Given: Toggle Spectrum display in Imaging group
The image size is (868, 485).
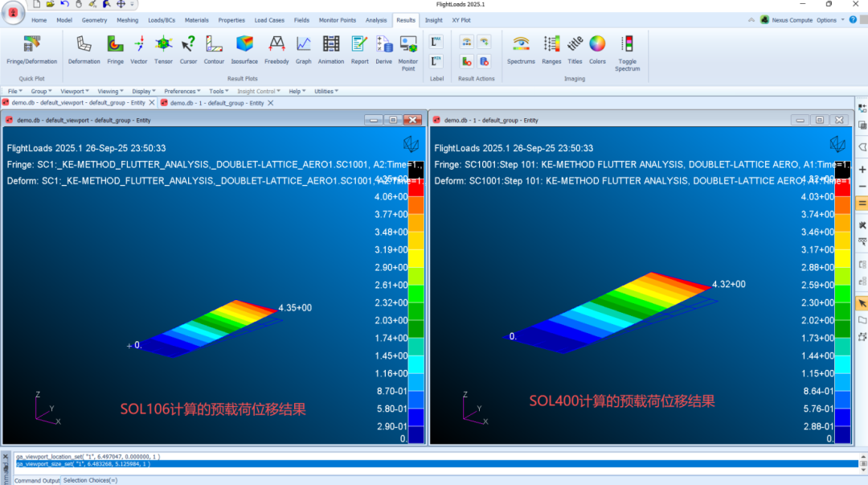Looking at the screenshot, I should tap(627, 50).
